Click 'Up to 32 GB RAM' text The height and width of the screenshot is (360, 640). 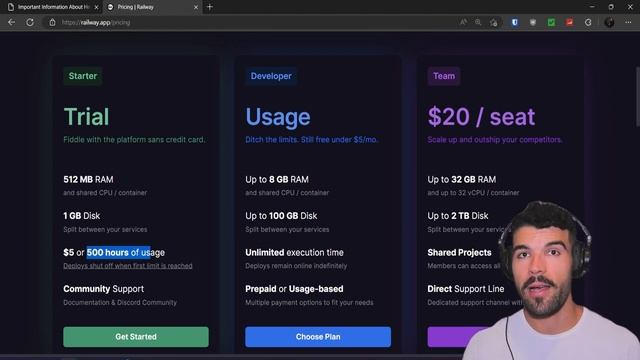point(462,180)
